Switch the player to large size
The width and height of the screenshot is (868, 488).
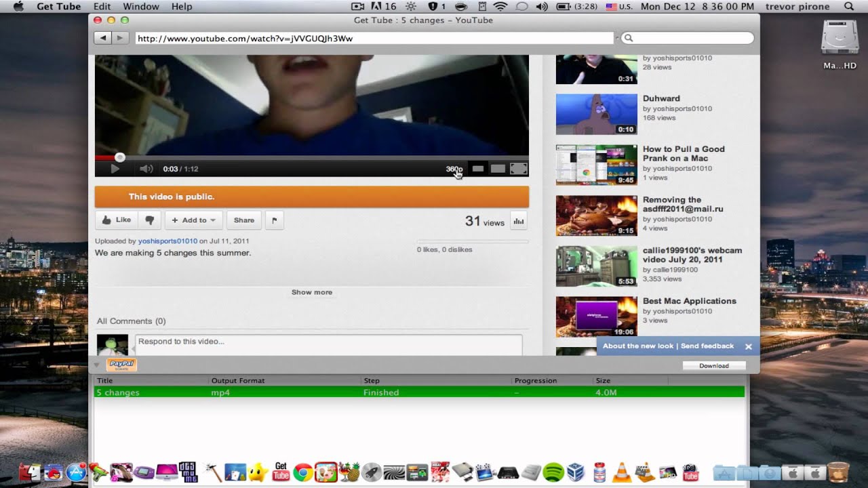(x=498, y=169)
